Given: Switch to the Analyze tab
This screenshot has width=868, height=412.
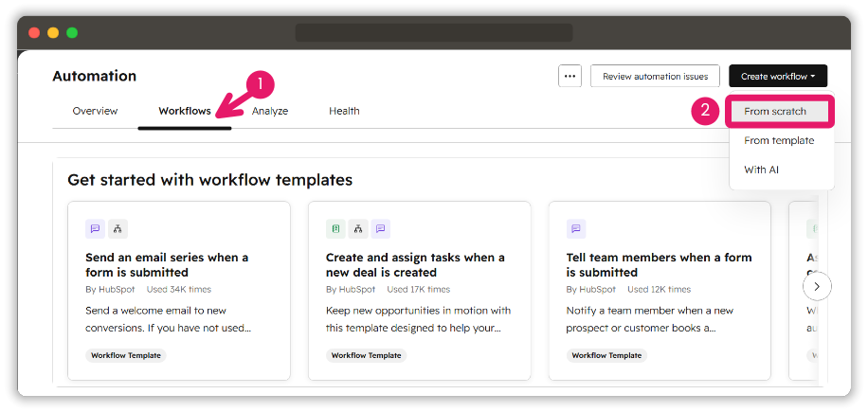Looking at the screenshot, I should click(270, 111).
